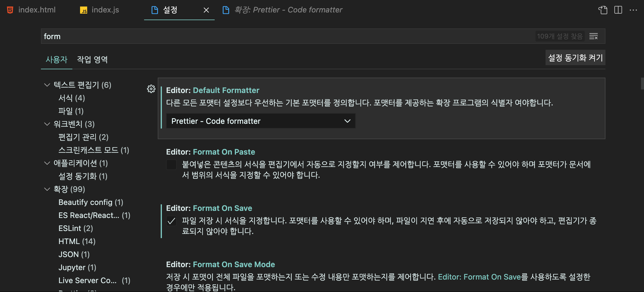Collapse the 텍스트 편집기 tree section
This screenshot has height=292, width=644.
tap(47, 85)
